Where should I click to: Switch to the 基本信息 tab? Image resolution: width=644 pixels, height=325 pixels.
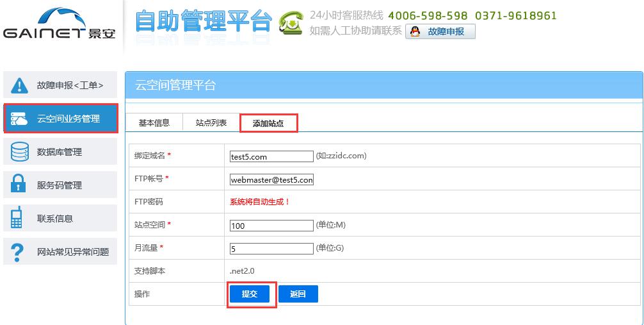(154, 123)
